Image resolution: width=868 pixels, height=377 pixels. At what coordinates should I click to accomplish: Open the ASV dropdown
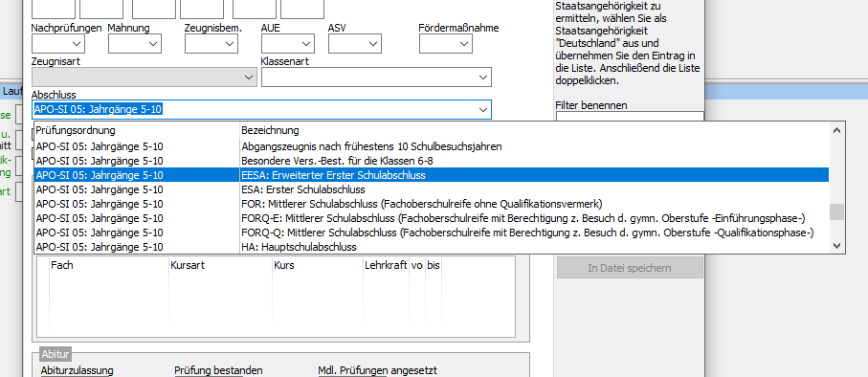tap(354, 44)
